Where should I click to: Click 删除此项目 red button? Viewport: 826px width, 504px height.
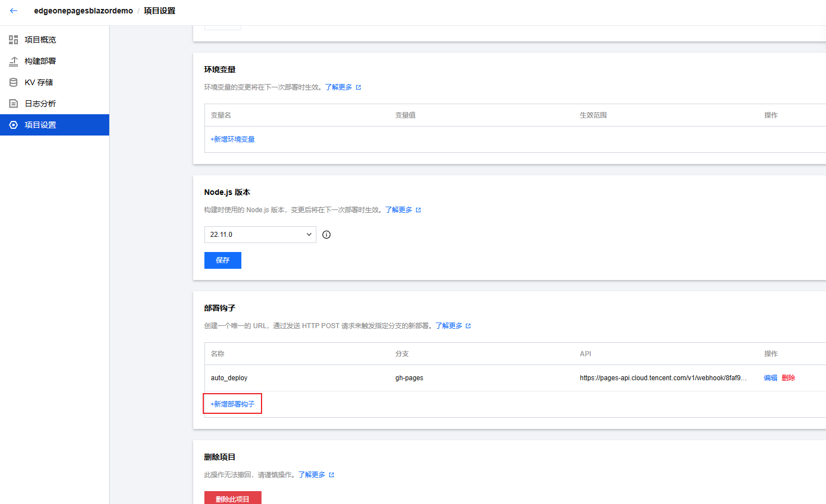click(x=233, y=498)
